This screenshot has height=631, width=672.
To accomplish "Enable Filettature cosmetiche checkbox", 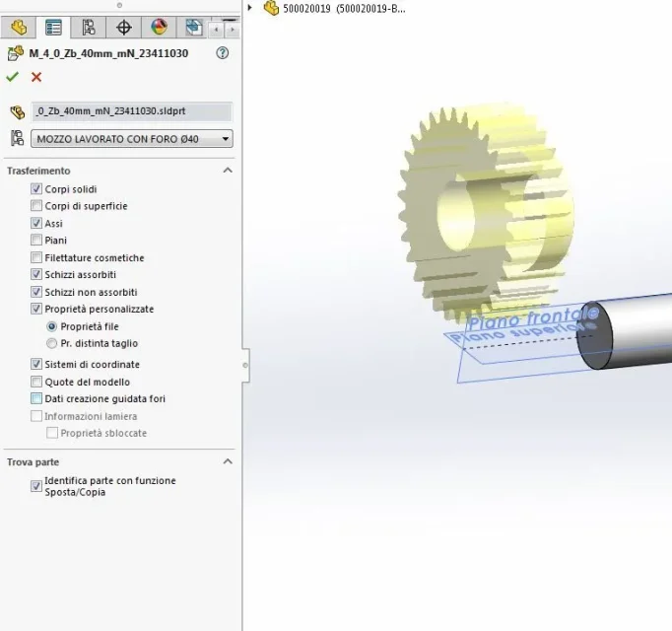I will 36,257.
